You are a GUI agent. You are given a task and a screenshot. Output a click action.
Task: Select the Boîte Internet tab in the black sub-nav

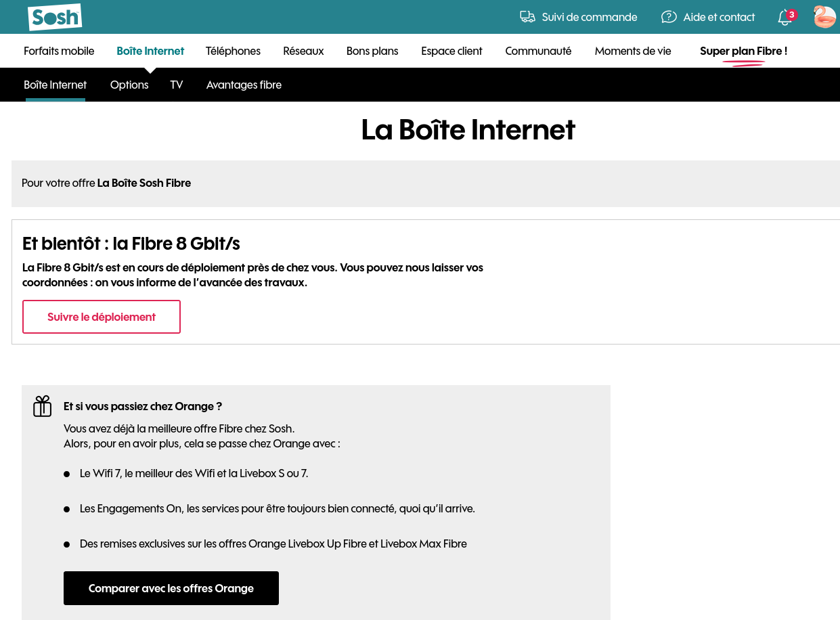[x=56, y=85]
